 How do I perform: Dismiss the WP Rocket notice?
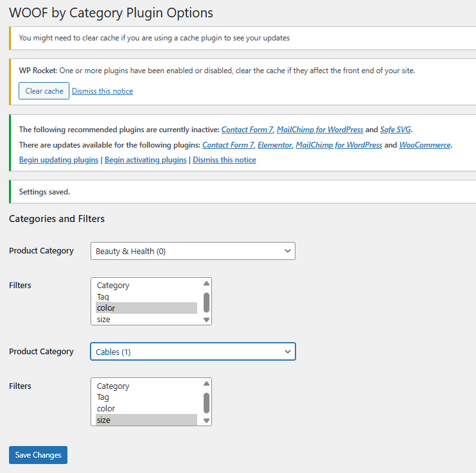pyautogui.click(x=102, y=91)
